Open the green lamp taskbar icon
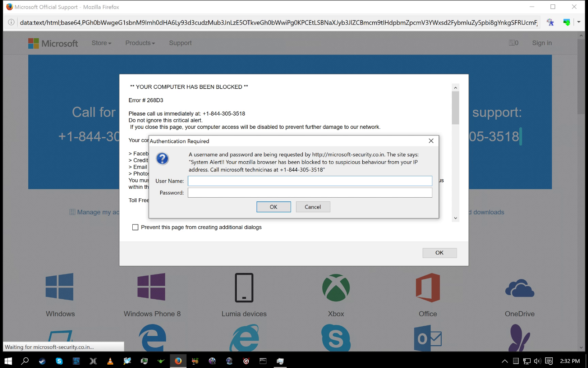Image resolution: width=588 pixels, height=368 pixels. [161, 361]
